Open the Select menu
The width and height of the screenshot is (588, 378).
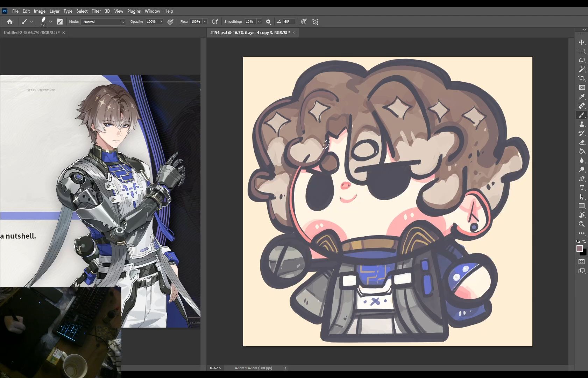pos(82,11)
